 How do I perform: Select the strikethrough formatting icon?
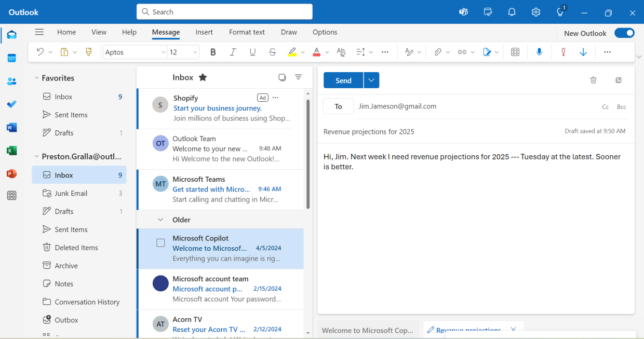coord(272,52)
